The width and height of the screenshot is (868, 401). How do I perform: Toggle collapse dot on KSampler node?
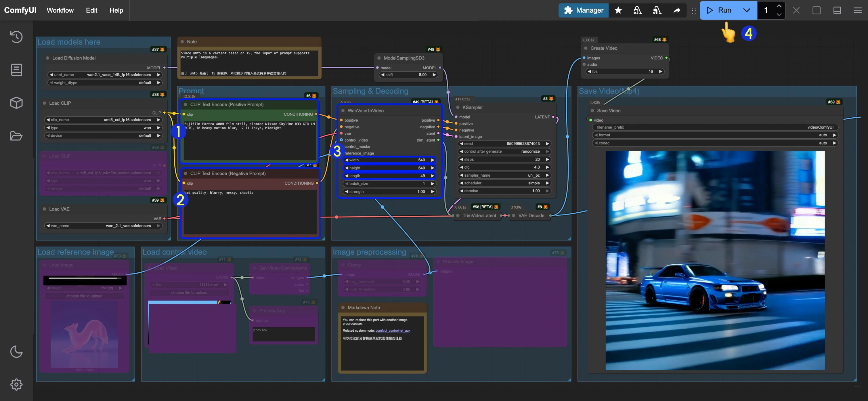[458, 108]
